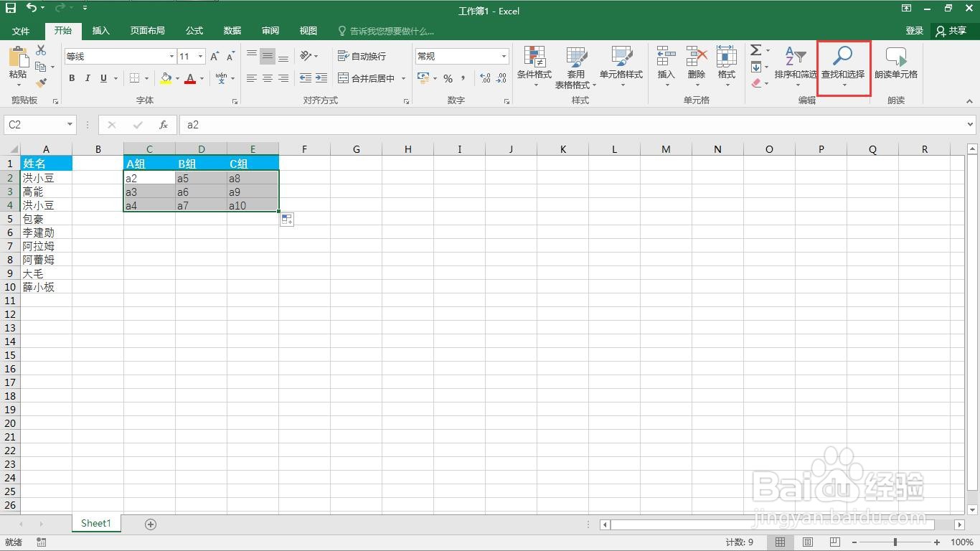Screen dimensions: 980x551
Task: Toggle align text right
Action: coord(283,78)
